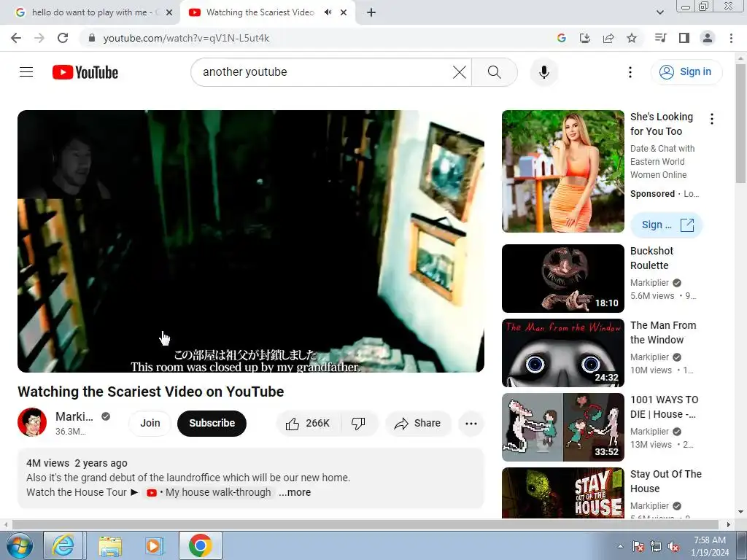Open the Action Center flag tray icon
This screenshot has width=747, height=560.
point(638,547)
